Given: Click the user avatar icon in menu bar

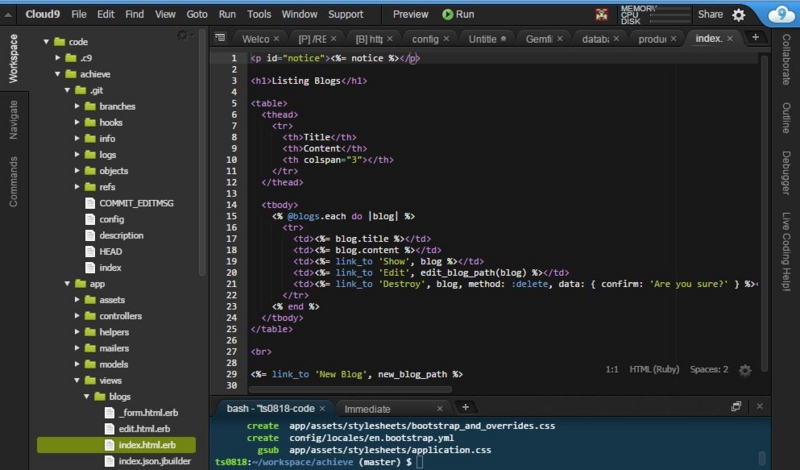Looking at the screenshot, I should tap(602, 15).
